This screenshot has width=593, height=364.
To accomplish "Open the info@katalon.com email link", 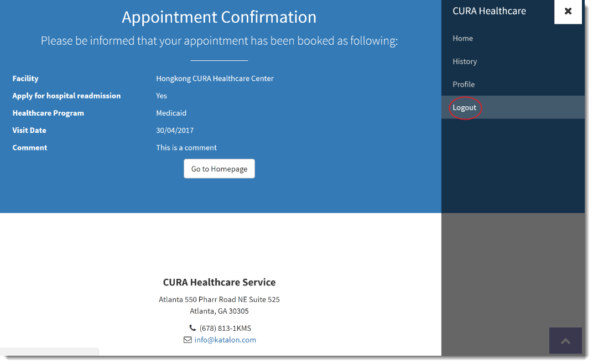I will coord(225,340).
